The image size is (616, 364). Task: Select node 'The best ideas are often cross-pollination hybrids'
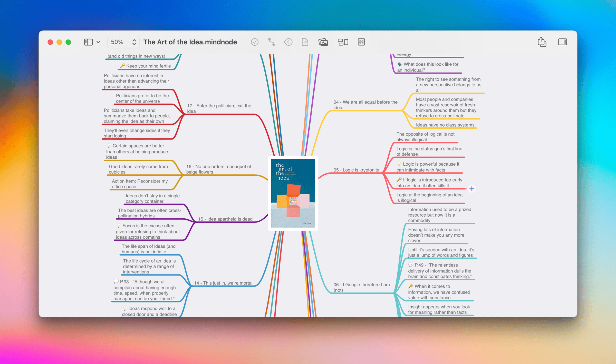149,213
